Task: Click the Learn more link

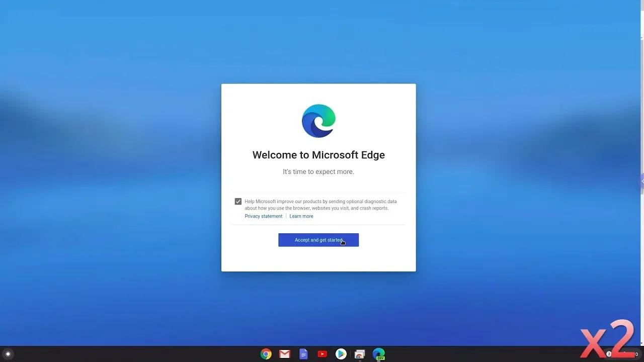Action: tap(301, 216)
